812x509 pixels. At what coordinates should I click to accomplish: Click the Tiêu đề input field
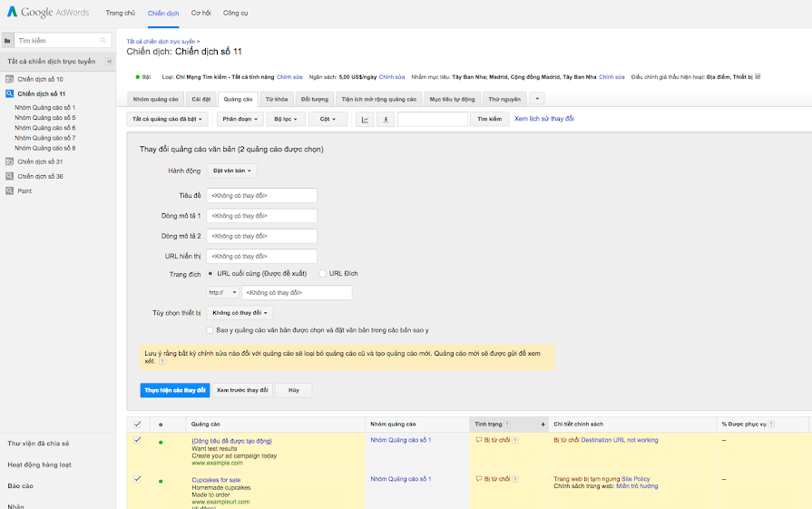pos(261,195)
